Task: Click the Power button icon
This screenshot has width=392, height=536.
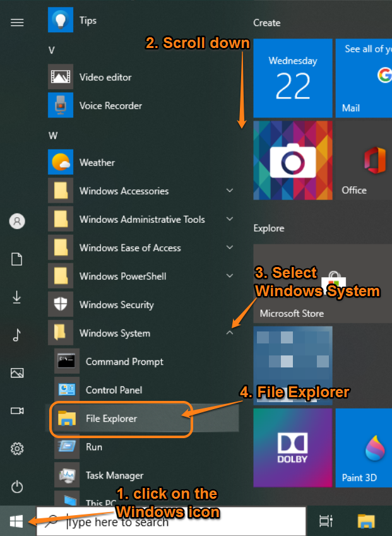Action: point(17,487)
